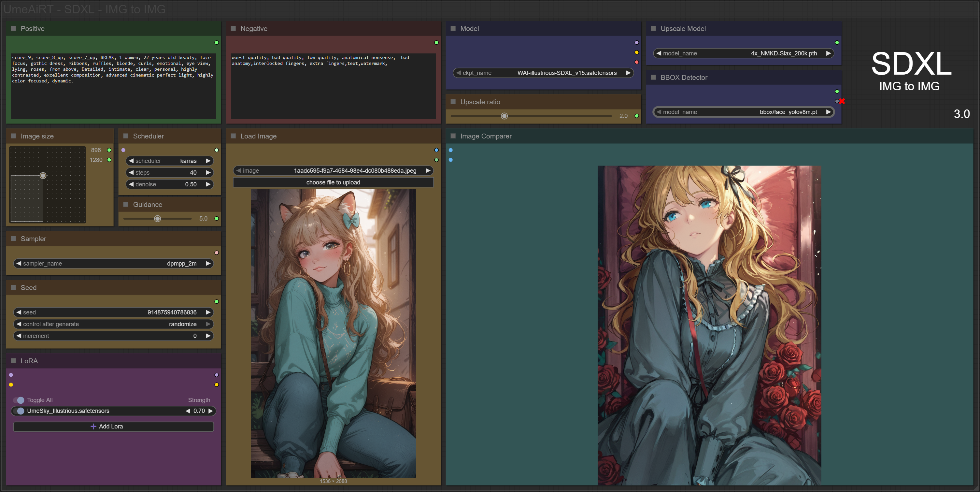
Task: Click the right arrow beside seed value
Action: 208,312
